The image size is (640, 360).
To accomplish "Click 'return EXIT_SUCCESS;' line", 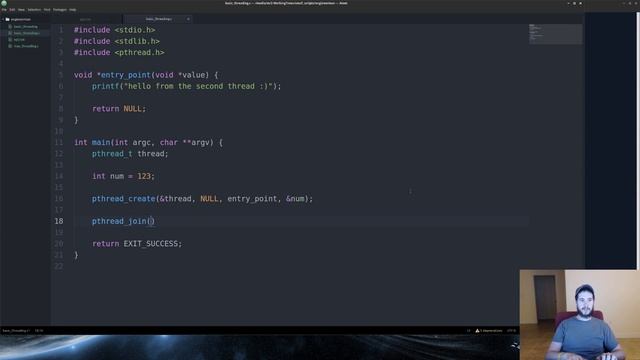I will 137,243.
